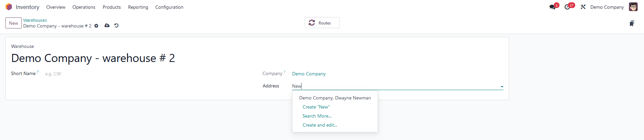Image resolution: width=644 pixels, height=140 pixels.
Task: Save record manually with cloud icon
Action: 107,25
